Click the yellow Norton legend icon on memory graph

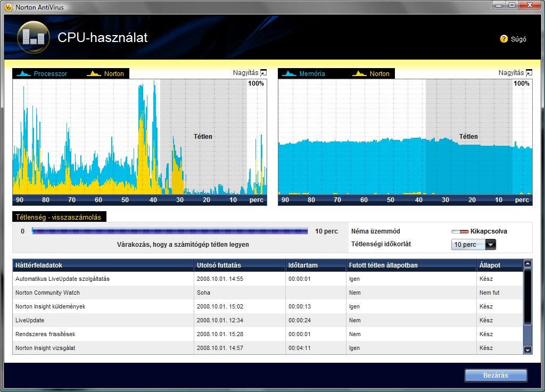point(359,73)
